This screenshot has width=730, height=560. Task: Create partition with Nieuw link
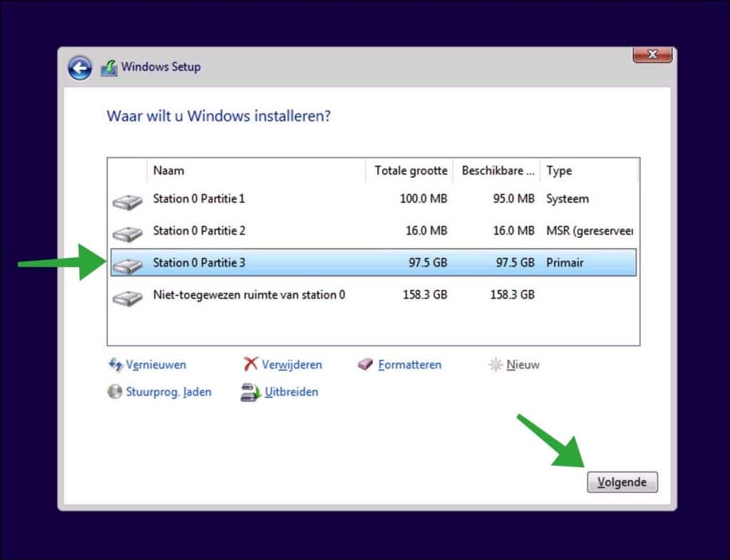[523, 365]
